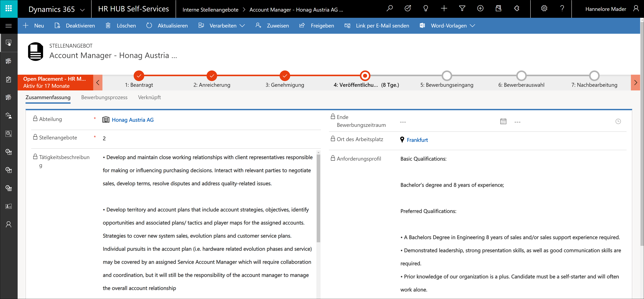Expand process flow right arrow

coord(635,82)
